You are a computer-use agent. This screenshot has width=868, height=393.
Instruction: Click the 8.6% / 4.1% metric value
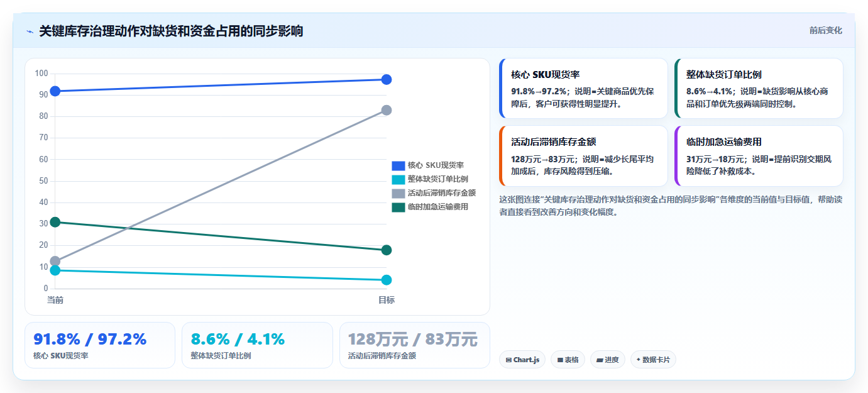[238, 340]
